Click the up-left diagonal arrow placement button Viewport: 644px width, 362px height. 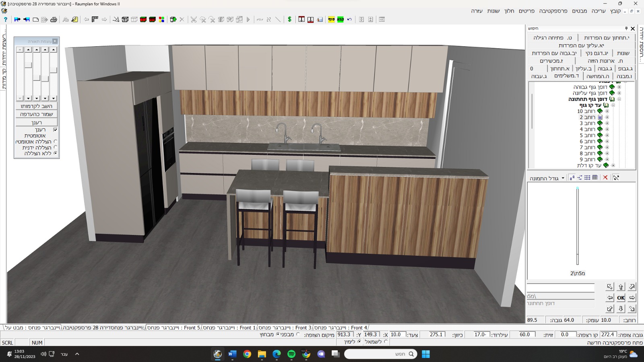tap(610, 287)
